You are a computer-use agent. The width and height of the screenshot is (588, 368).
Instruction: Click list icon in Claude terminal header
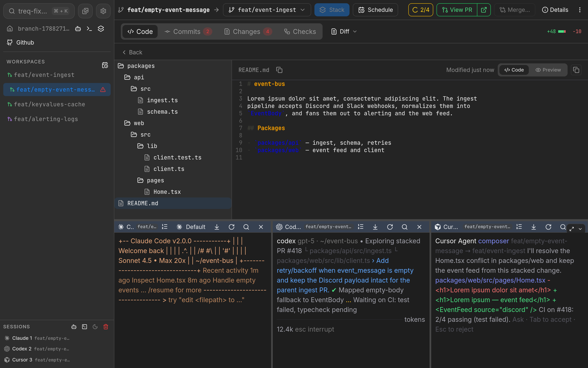(x=165, y=227)
